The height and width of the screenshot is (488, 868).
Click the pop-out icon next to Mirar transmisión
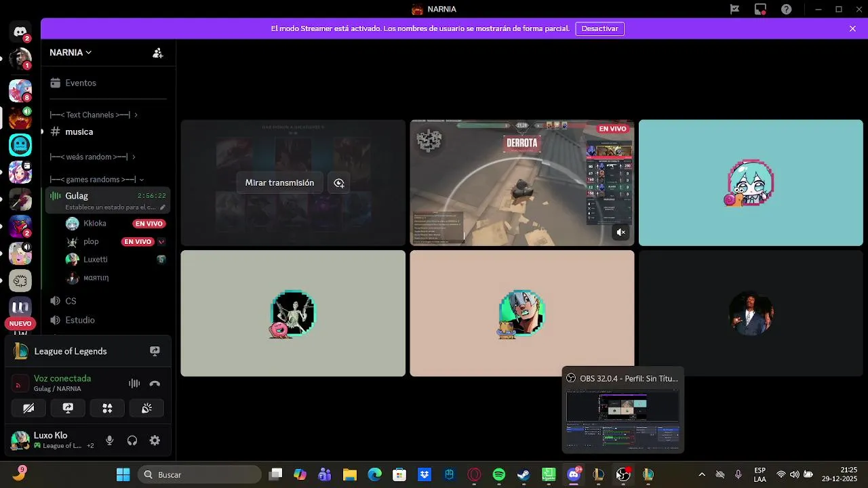(x=339, y=183)
